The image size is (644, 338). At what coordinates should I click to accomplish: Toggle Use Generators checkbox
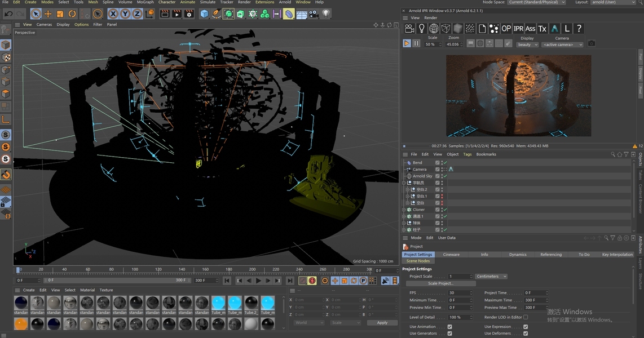pyautogui.click(x=450, y=333)
